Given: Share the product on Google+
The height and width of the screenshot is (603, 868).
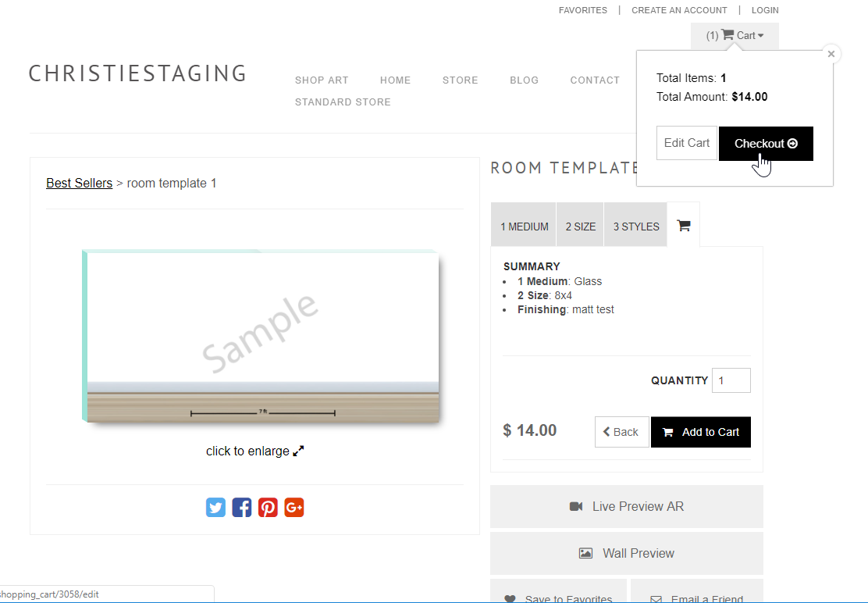Looking at the screenshot, I should tap(294, 507).
